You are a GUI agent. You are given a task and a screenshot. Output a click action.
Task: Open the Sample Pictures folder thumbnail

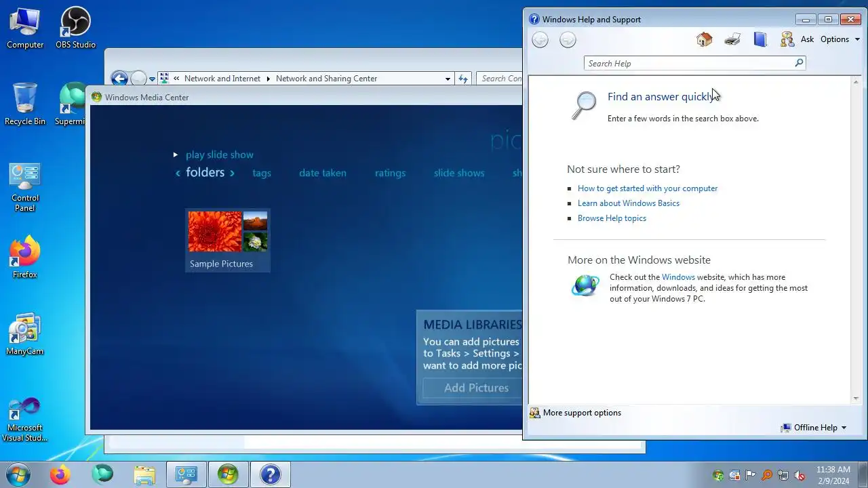228,240
